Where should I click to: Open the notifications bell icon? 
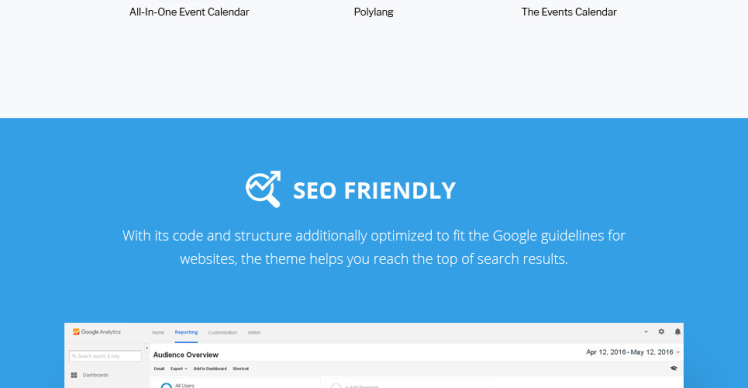pos(677,332)
